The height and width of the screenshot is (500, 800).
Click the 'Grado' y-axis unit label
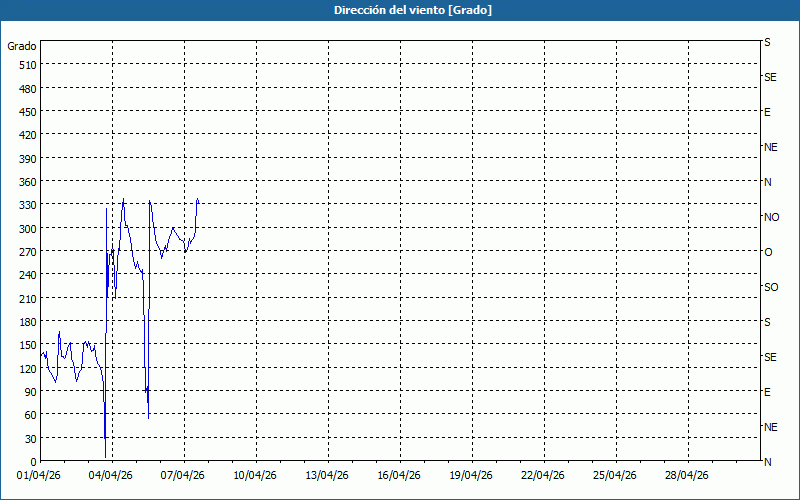pos(22,46)
